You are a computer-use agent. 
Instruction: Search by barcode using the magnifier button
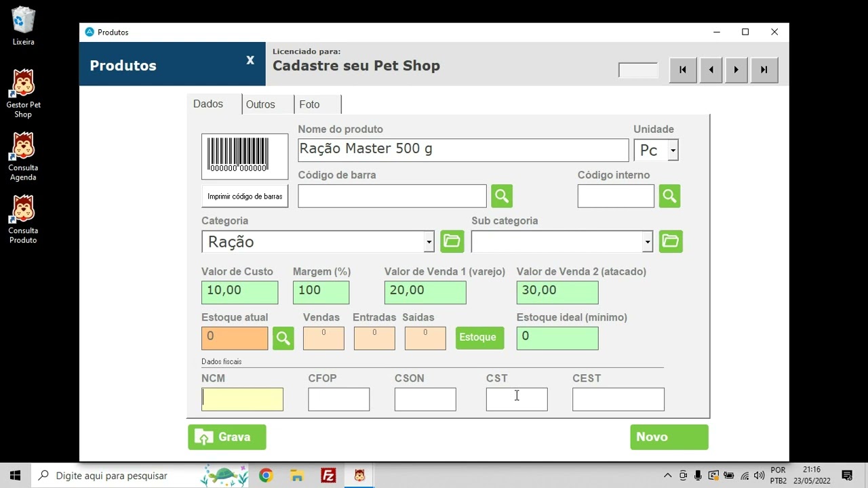click(x=502, y=197)
